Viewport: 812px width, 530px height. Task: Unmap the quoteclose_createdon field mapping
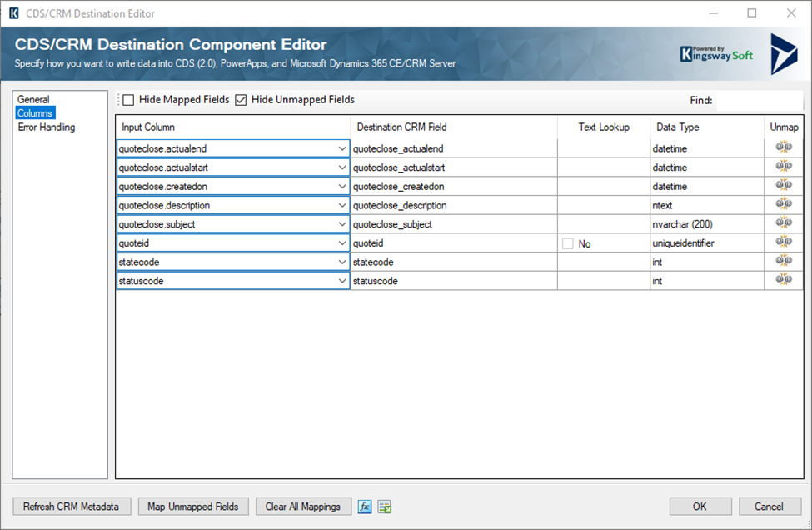pyautogui.click(x=783, y=186)
